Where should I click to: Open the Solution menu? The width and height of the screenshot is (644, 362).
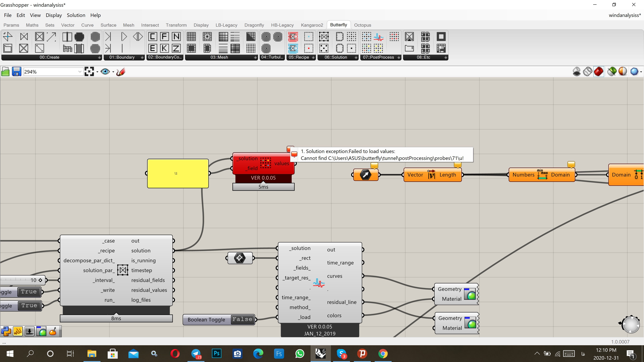click(76, 15)
